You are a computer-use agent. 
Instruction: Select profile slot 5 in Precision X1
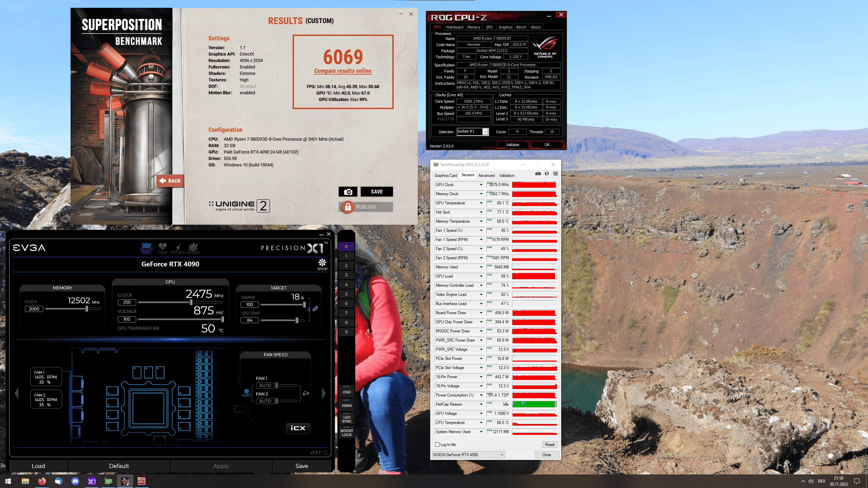pos(346,294)
